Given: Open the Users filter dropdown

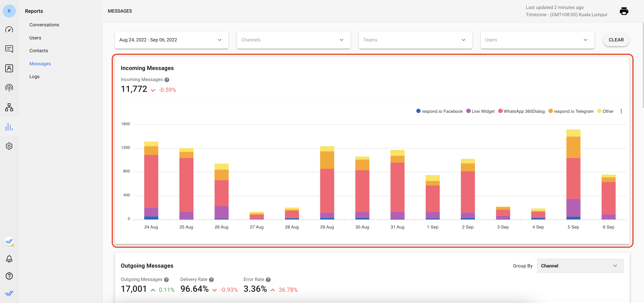Looking at the screenshot, I should (x=538, y=40).
